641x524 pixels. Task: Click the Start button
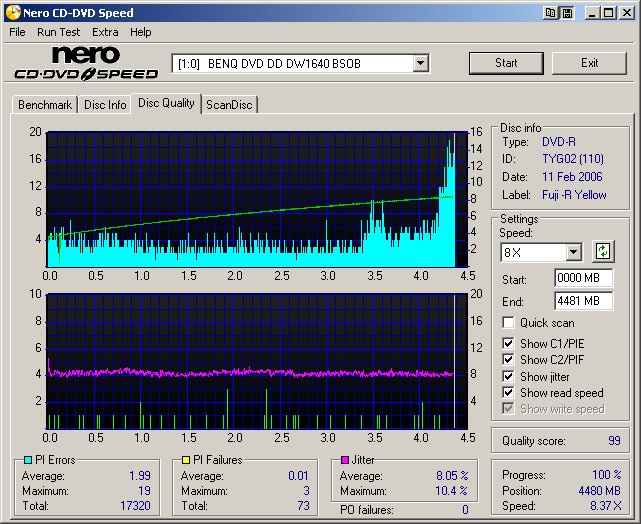pos(506,63)
